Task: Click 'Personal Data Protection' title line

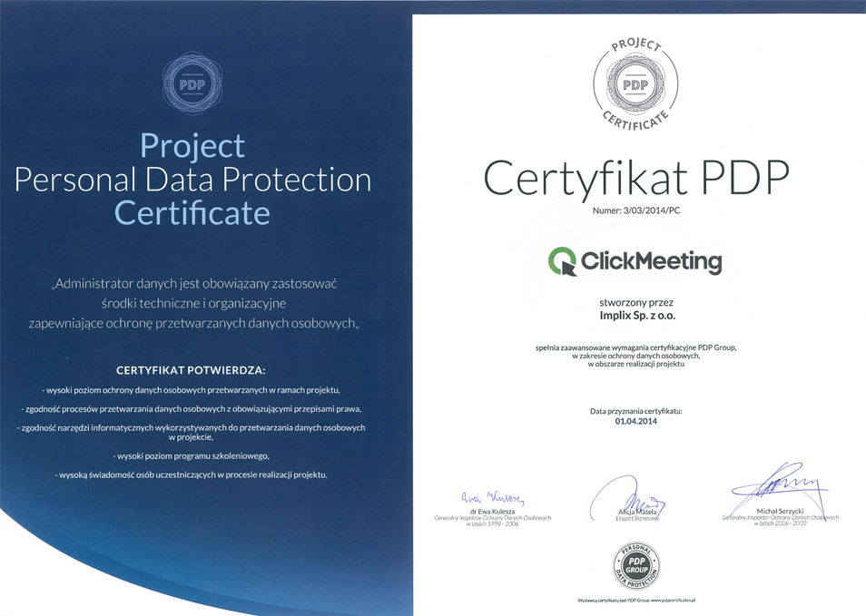Action: [192, 180]
